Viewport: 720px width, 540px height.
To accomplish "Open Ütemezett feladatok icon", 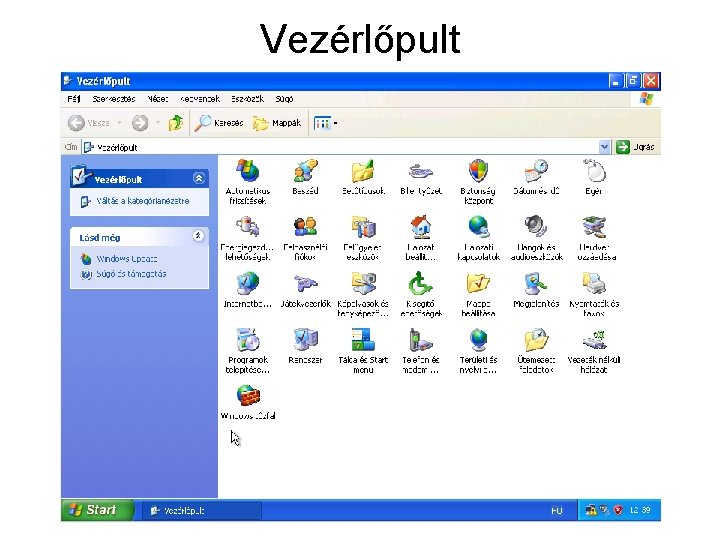I will 536,340.
